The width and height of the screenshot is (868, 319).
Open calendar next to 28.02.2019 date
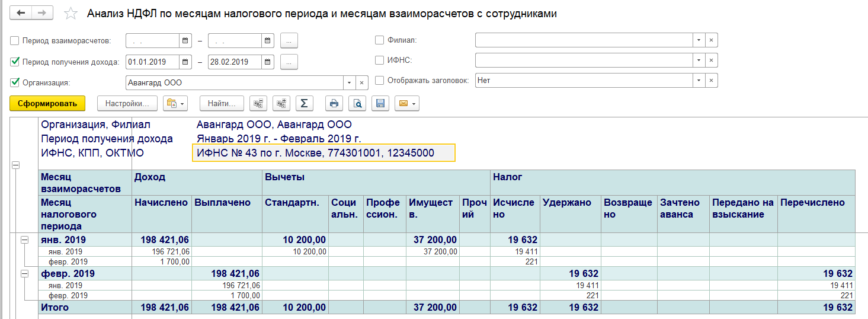[x=268, y=62]
